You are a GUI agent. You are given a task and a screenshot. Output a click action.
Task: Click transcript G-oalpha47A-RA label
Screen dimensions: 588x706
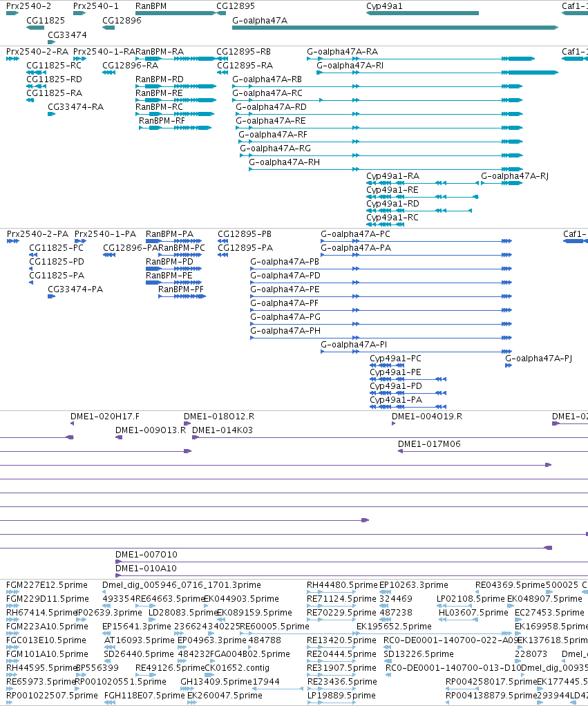(343, 52)
